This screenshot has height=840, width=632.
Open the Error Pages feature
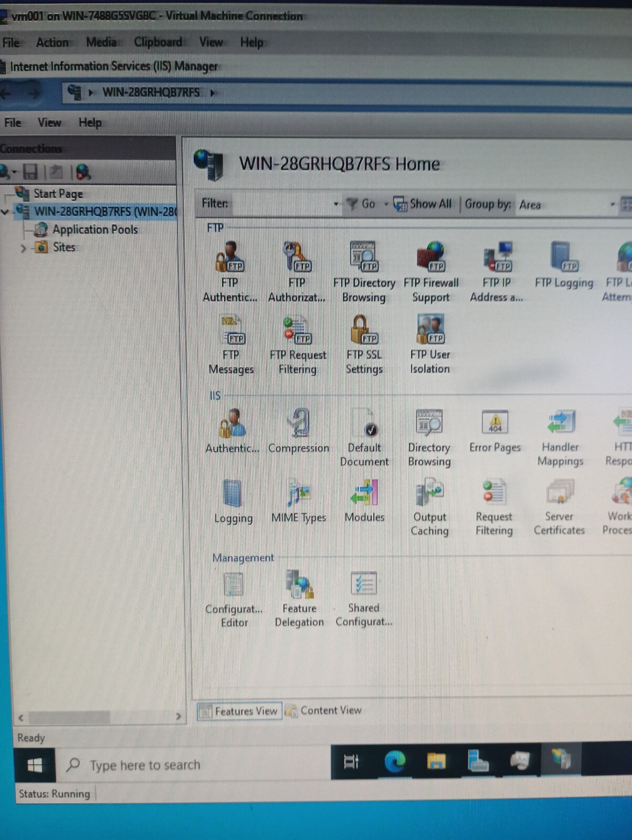(495, 431)
